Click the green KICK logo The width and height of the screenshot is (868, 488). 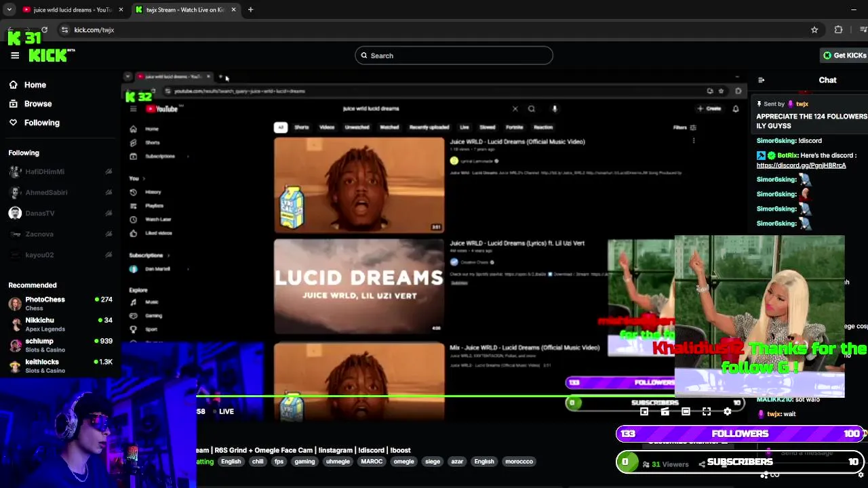(52, 56)
